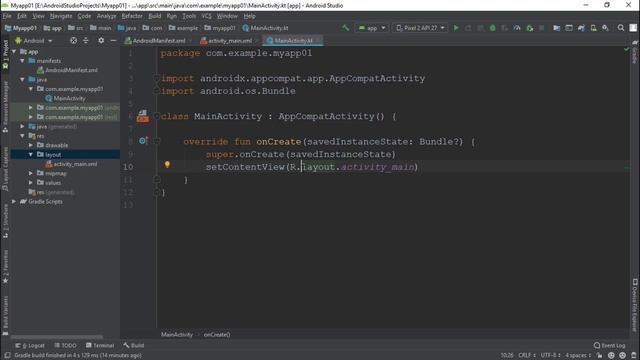Open the AVD Manager device icon
640x360 pixels.
click(593, 28)
